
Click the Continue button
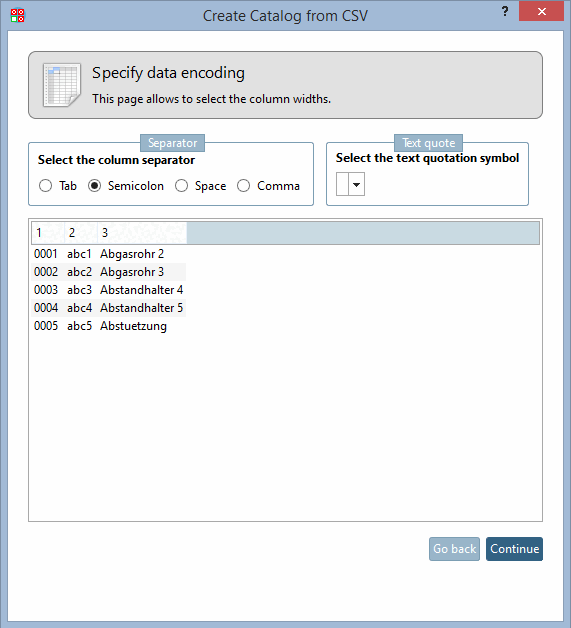click(x=515, y=549)
